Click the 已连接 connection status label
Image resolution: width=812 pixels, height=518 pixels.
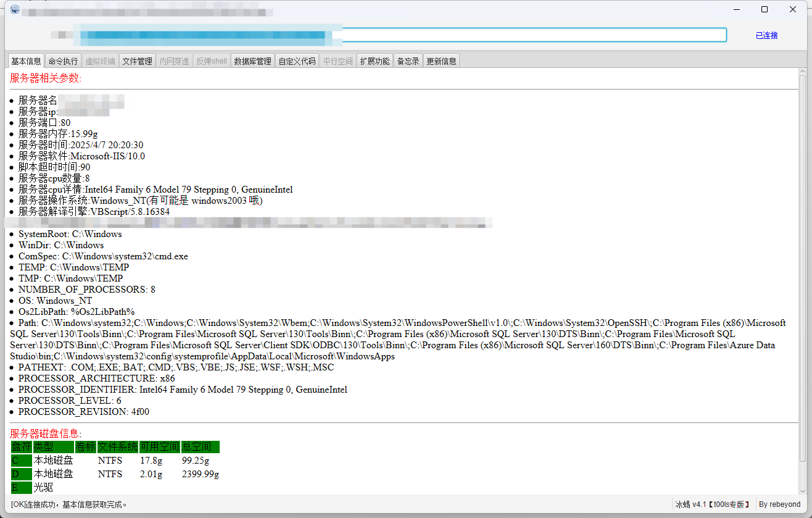click(x=766, y=36)
